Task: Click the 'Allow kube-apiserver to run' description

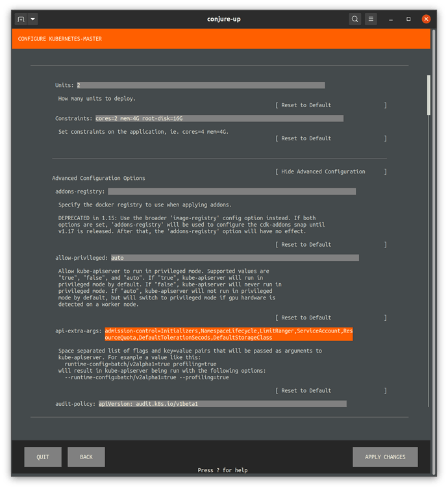Action: [x=170, y=288]
